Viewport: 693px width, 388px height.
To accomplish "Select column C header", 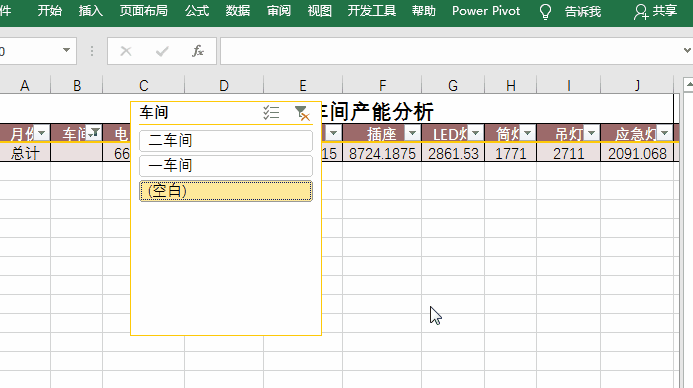I will tap(144, 85).
